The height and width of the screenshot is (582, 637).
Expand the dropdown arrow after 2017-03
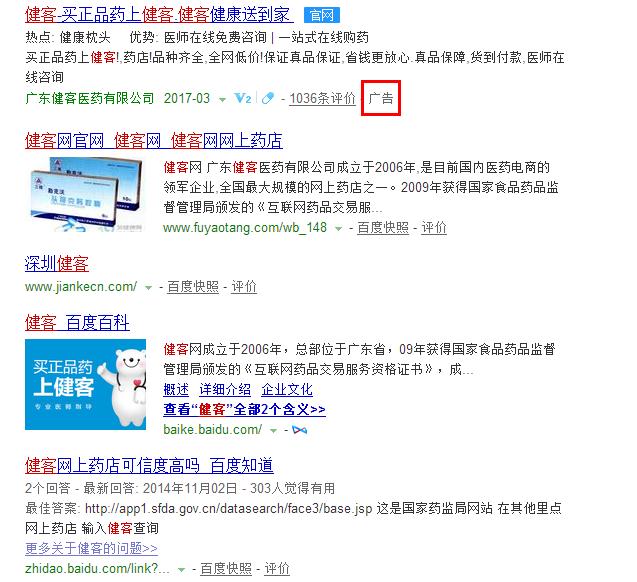coord(222,100)
